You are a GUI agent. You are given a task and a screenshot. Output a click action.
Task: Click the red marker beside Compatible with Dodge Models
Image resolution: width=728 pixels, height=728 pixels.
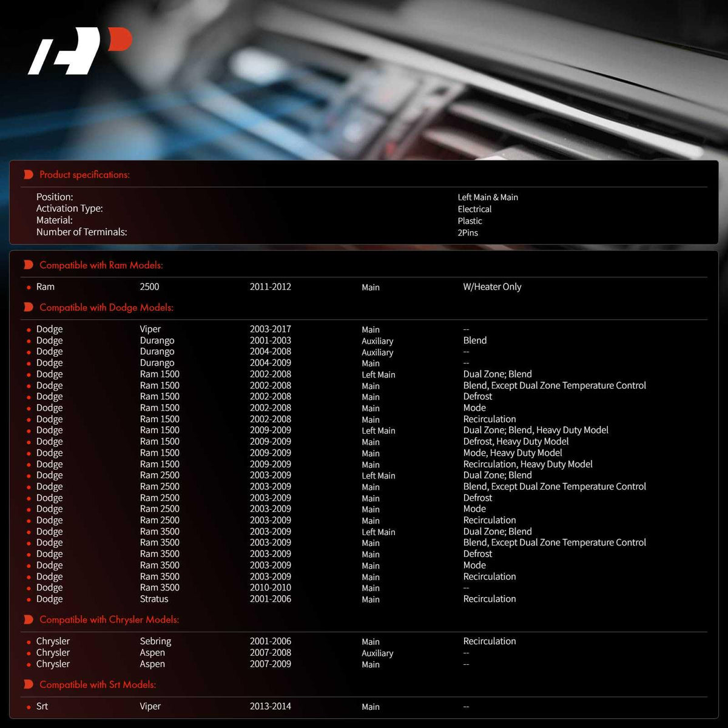coord(29,308)
